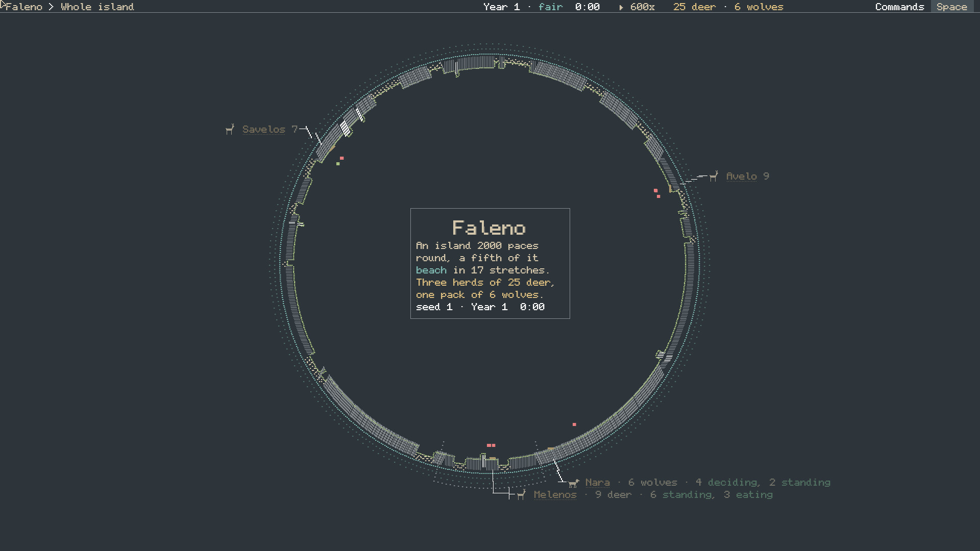Open the Melenos herd label
The image size is (980, 551).
click(x=555, y=495)
